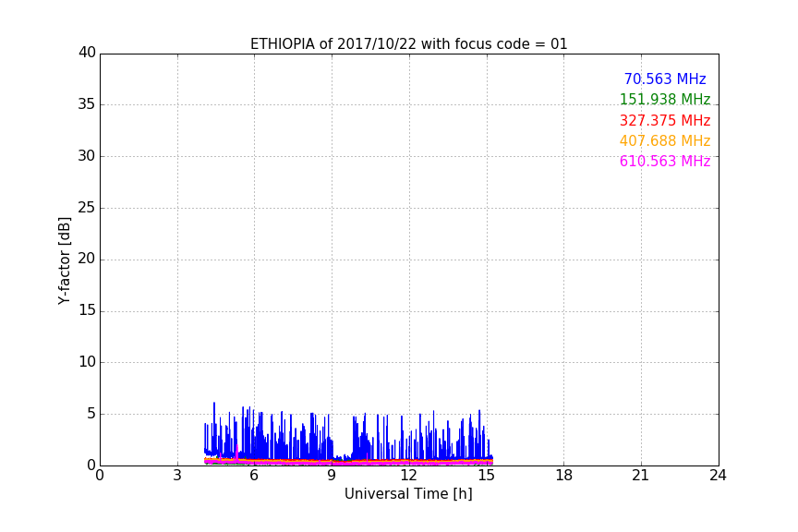798x532 pixels.
Task: Click x-axis tick value 21
Action: (641, 476)
